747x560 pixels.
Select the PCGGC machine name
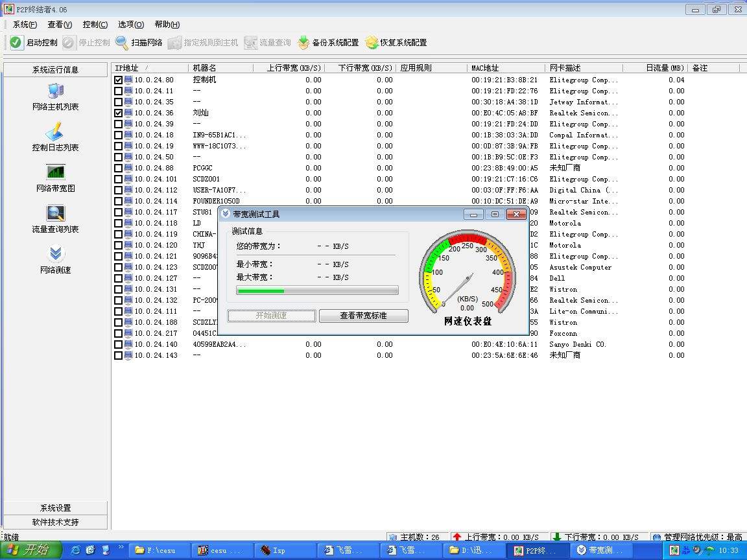point(202,168)
